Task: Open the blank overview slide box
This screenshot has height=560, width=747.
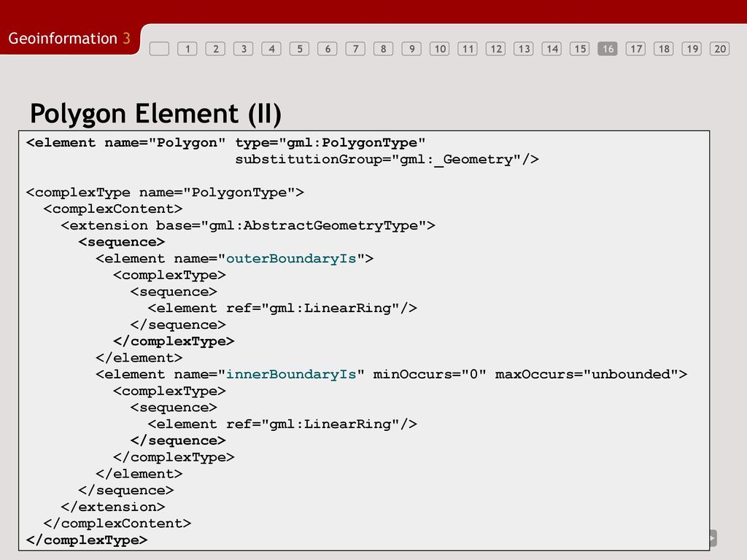Action: tap(159, 49)
